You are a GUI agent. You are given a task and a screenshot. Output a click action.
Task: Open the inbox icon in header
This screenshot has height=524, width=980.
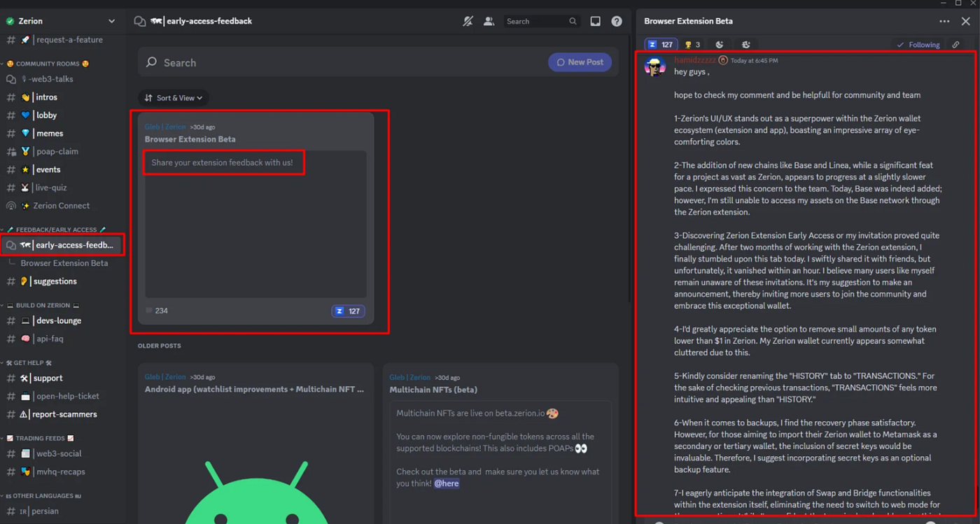[595, 22]
